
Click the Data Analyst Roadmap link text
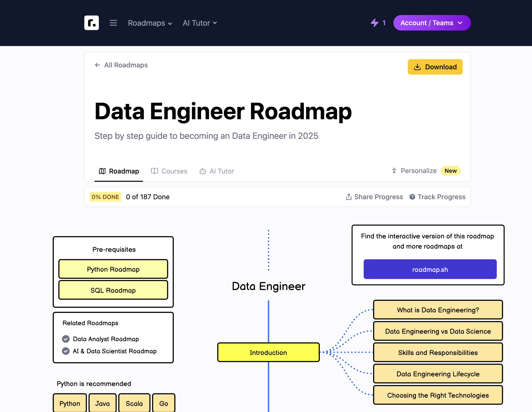coord(106,339)
